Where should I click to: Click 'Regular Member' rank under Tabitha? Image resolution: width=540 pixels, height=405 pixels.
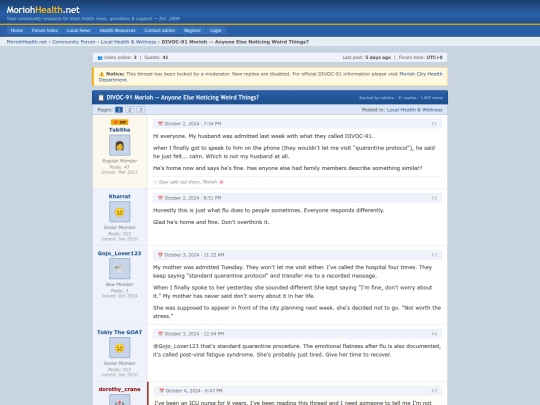120,161
